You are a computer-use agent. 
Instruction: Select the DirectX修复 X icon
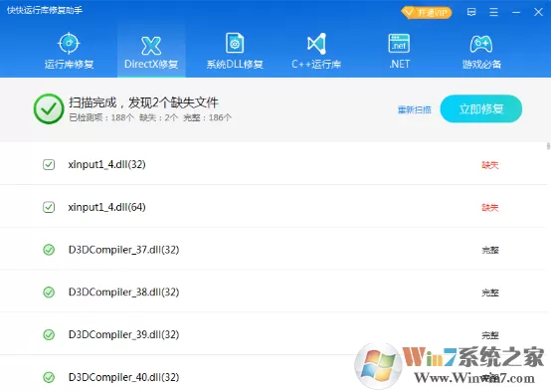[x=151, y=46]
